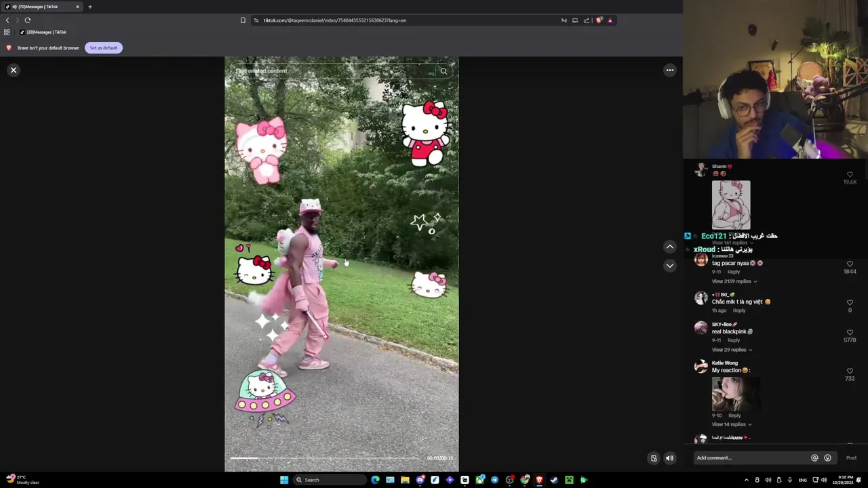This screenshot has width=868, height=488.
Task: Reply to the "tag pacar nyaa" comment
Action: [x=734, y=272]
